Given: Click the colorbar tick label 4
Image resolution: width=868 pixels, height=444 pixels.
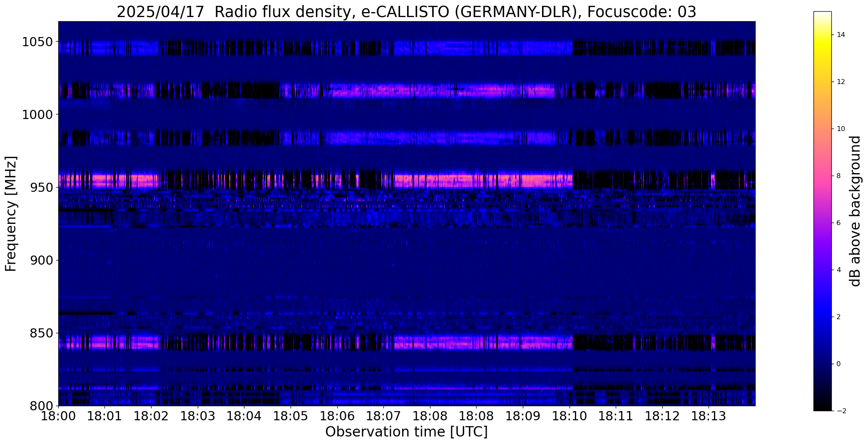Looking at the screenshot, I should pyautogui.click(x=839, y=270).
